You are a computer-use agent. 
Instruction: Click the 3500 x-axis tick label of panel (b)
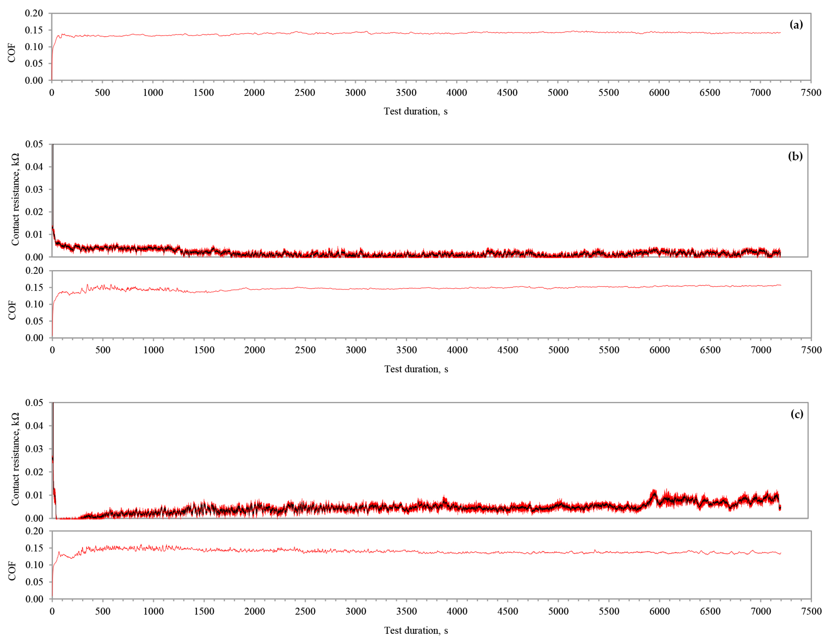click(x=407, y=350)
